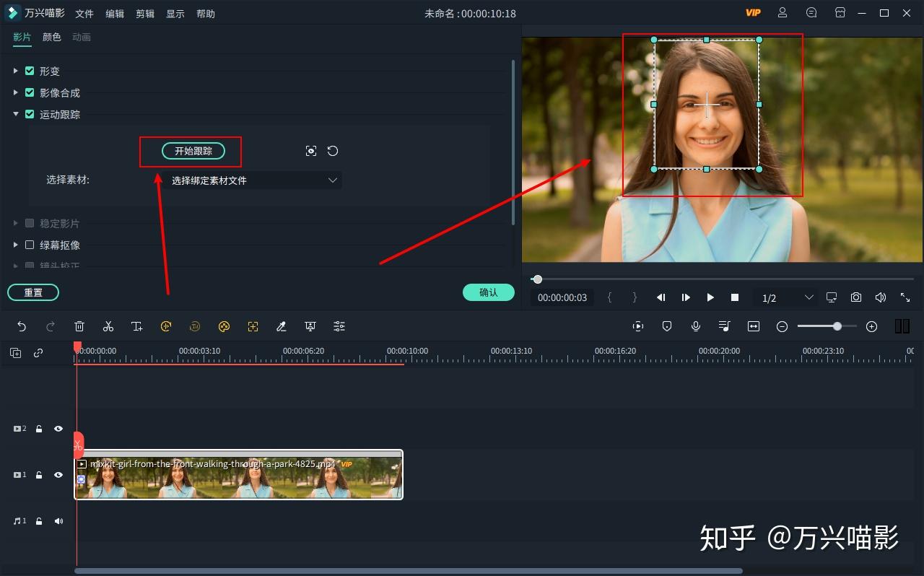Zoom out timeline with the minus icon
924x576 pixels.
tap(782, 326)
